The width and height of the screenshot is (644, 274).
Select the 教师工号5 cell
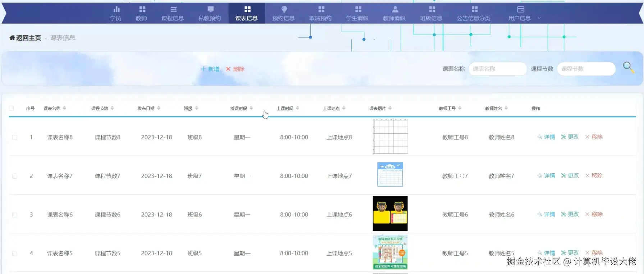pyautogui.click(x=455, y=254)
